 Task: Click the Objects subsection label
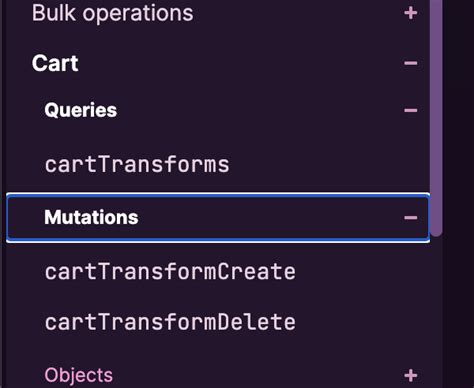(79, 375)
